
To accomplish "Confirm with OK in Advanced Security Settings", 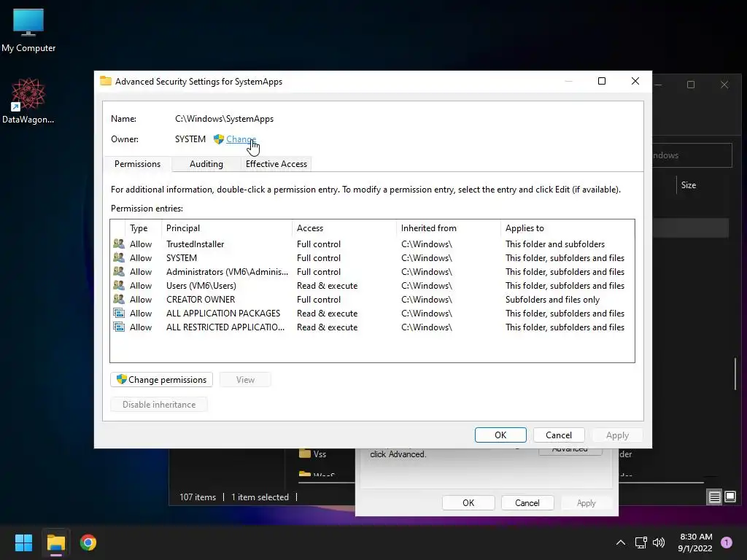I will 500,435.
